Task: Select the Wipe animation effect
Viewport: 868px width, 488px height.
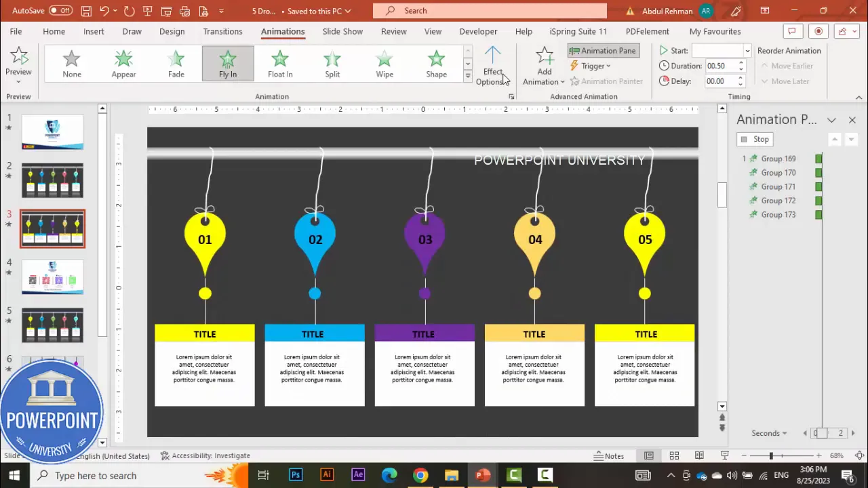Action: click(x=384, y=64)
